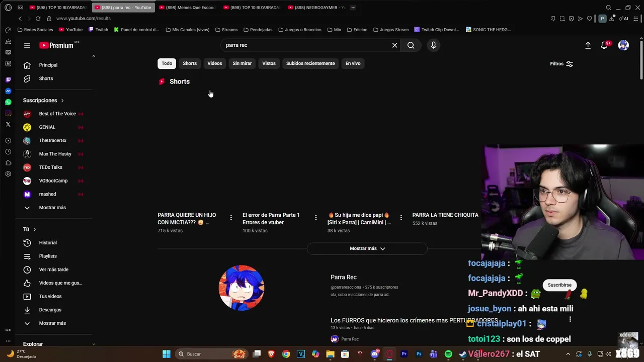This screenshot has width=644, height=362.
Task: Switch to NEGROGAYMER browser tab
Action: [317, 8]
